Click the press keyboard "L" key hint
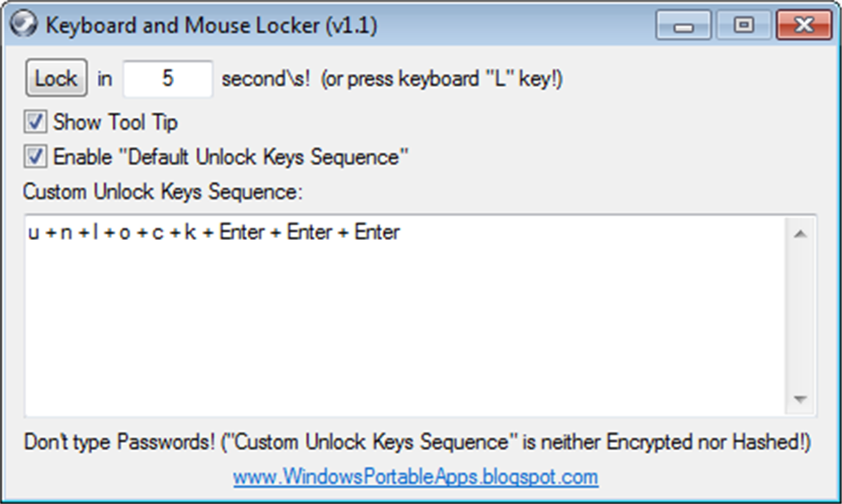 (442, 79)
